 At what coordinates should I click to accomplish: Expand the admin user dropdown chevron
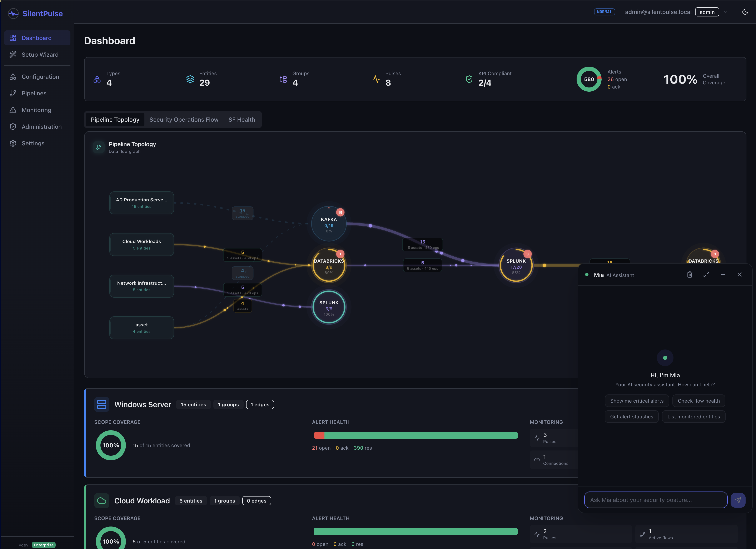coord(725,12)
